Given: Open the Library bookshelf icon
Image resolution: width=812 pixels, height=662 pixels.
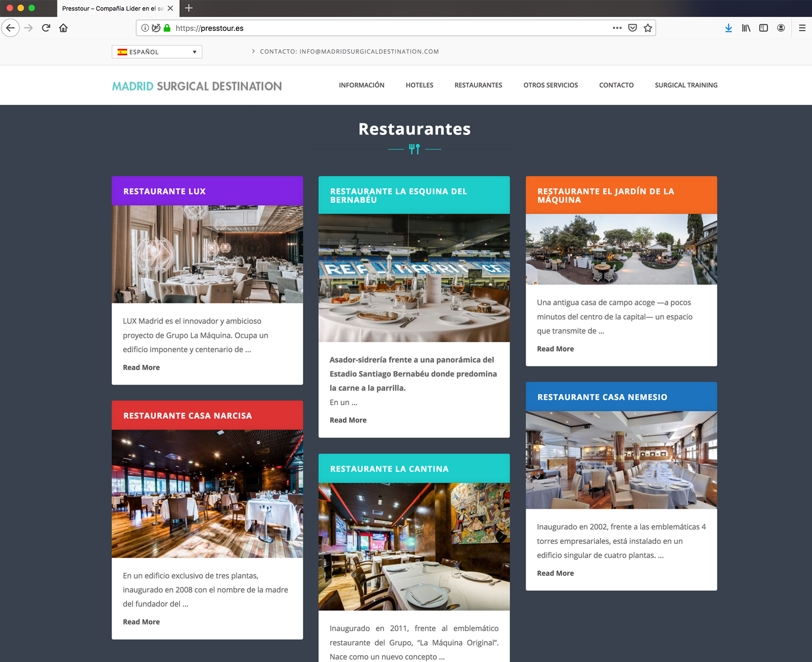Looking at the screenshot, I should click(746, 28).
